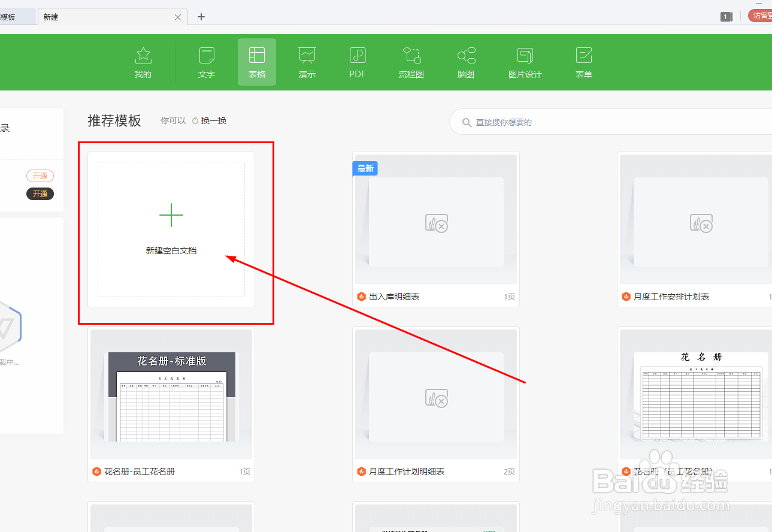Click the green plus for new blank document
772x532 pixels.
click(x=171, y=215)
